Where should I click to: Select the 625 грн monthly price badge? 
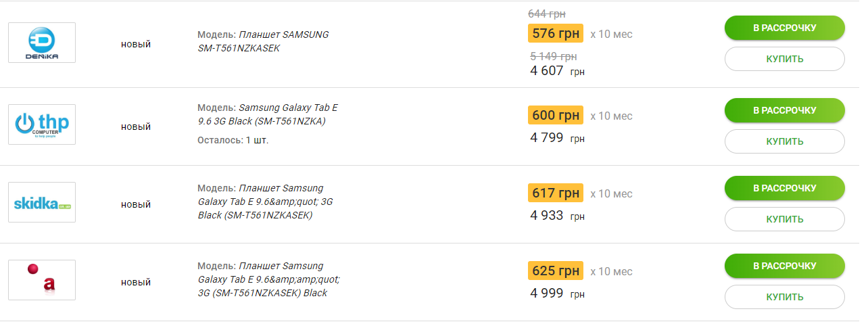pyautogui.click(x=556, y=271)
